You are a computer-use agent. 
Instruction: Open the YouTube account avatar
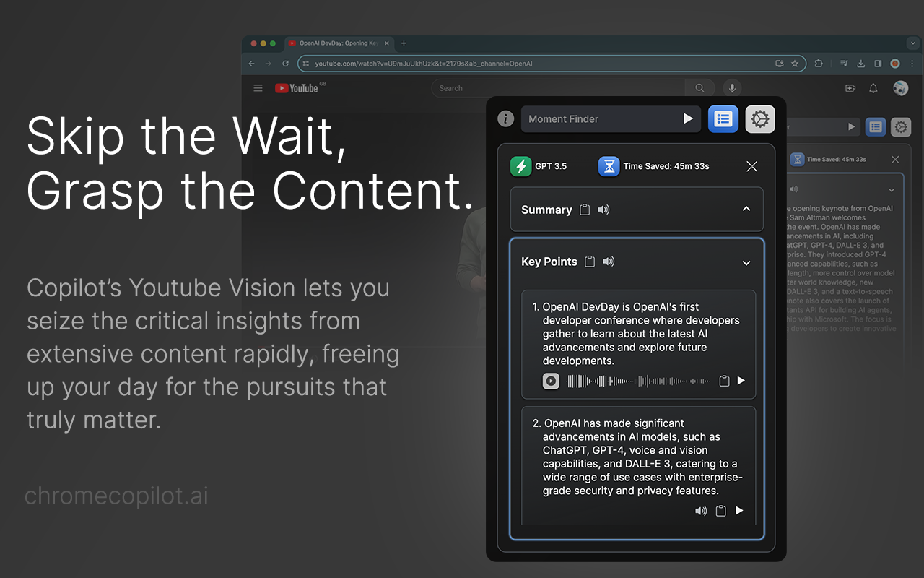(x=900, y=88)
